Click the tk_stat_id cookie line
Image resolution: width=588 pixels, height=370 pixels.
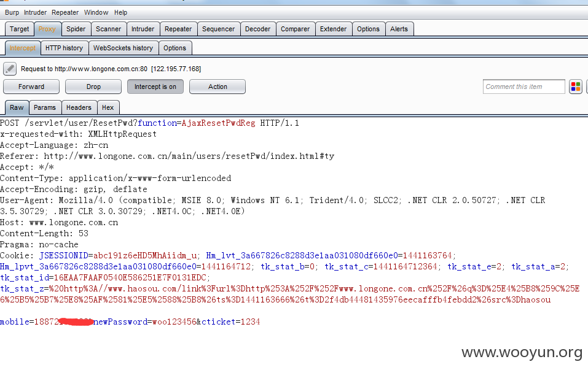click(105, 278)
